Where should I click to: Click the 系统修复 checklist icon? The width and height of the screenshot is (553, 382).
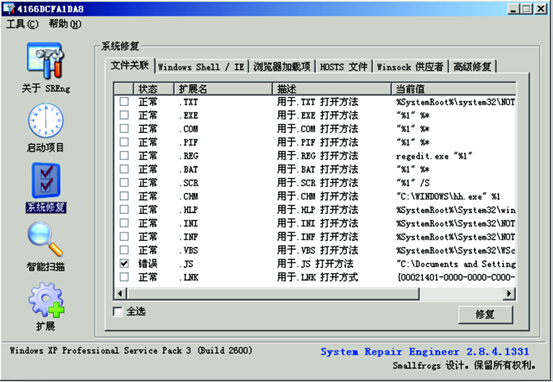[46, 180]
